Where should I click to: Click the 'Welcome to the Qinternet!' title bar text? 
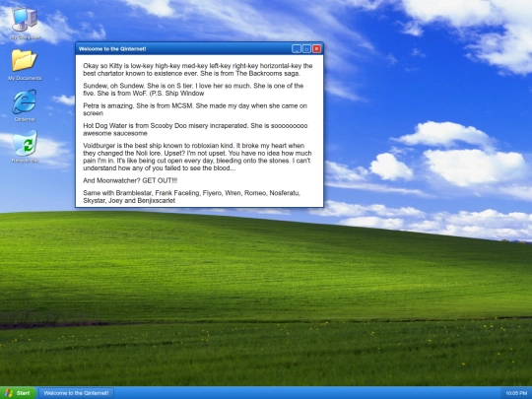(x=112, y=49)
